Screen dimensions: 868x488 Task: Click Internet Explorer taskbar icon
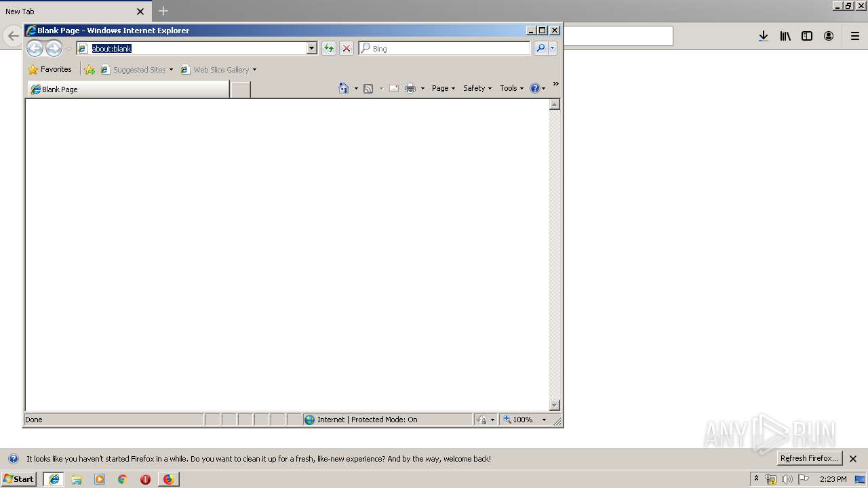tap(54, 479)
